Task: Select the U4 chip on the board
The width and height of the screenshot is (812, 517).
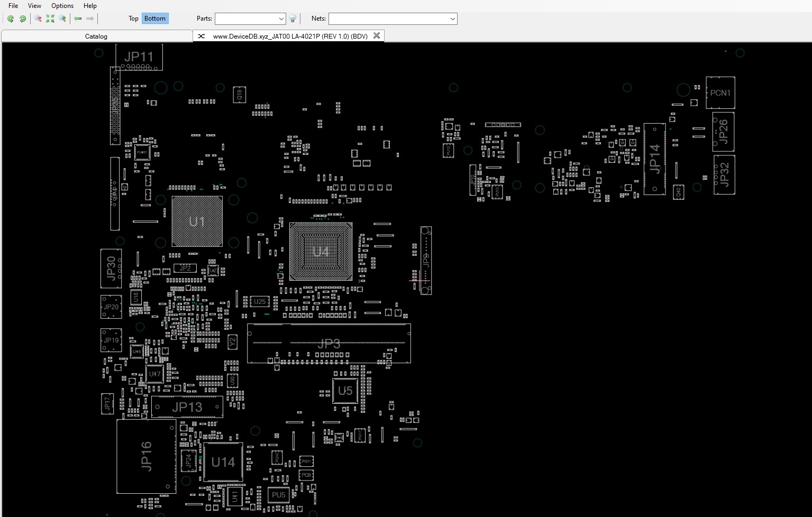Action: 321,252
